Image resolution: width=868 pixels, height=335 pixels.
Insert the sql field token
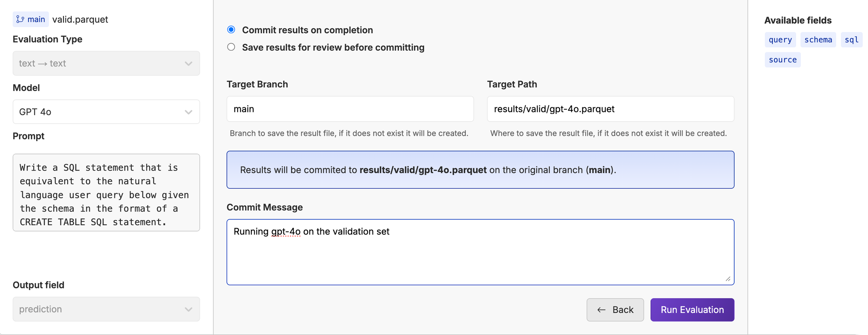pyautogui.click(x=852, y=40)
